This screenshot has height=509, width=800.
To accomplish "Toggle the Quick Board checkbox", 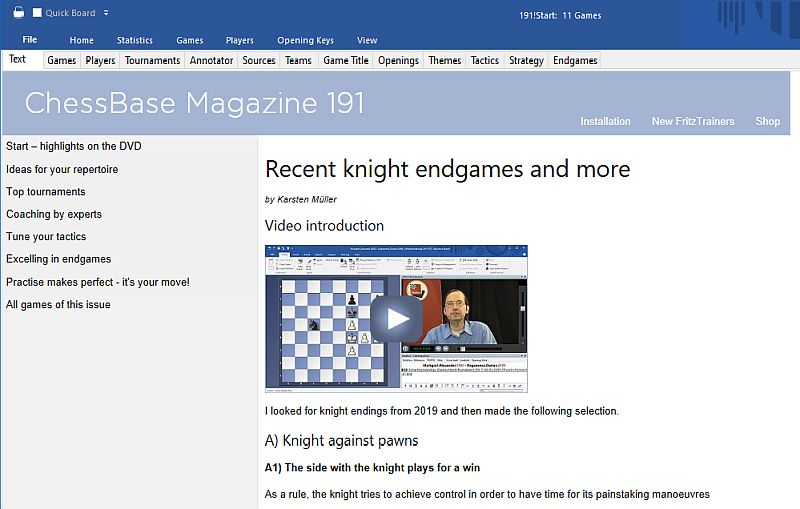I will (x=38, y=13).
